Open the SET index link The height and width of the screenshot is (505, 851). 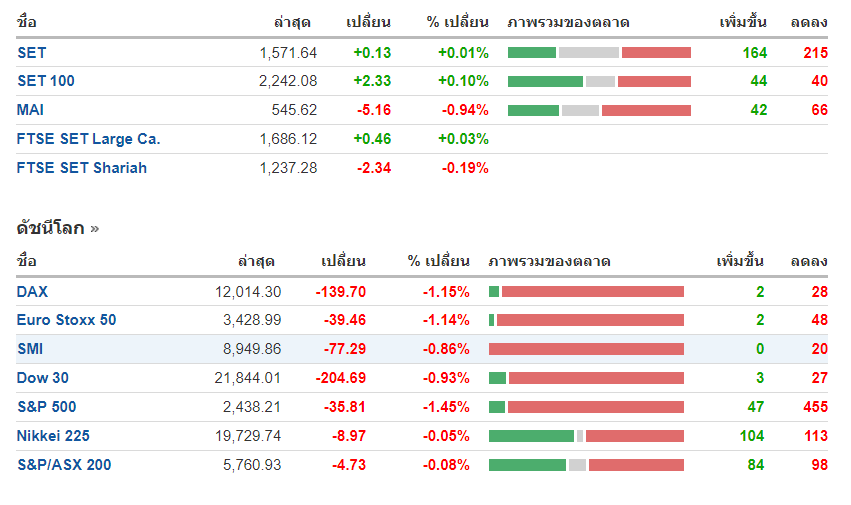click(x=32, y=53)
